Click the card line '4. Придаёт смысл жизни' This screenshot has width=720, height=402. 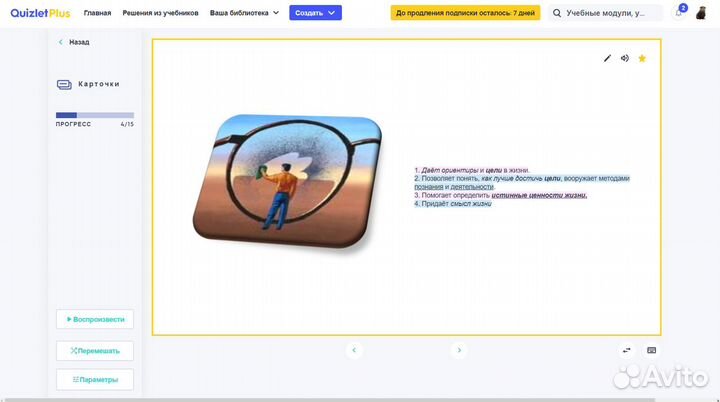click(453, 204)
